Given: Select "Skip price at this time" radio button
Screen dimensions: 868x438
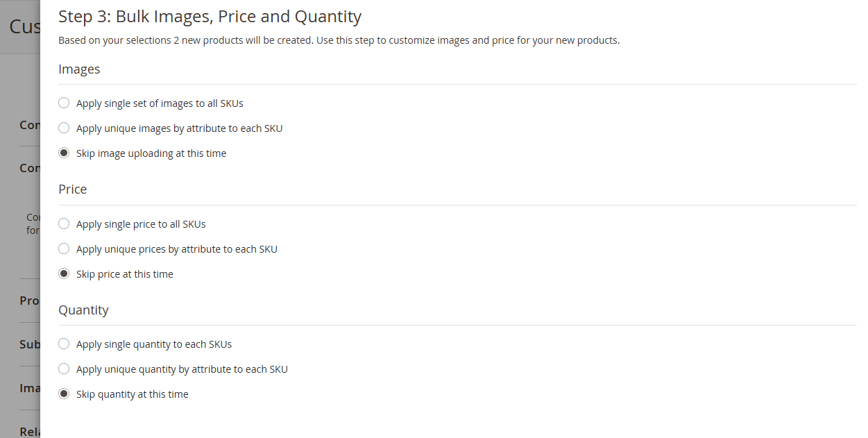Looking at the screenshot, I should (64, 274).
